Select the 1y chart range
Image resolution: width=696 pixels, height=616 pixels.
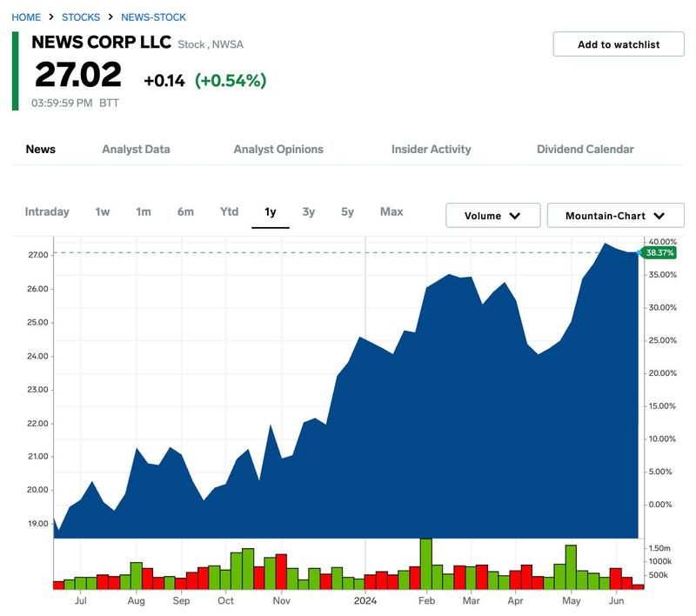[x=271, y=211]
